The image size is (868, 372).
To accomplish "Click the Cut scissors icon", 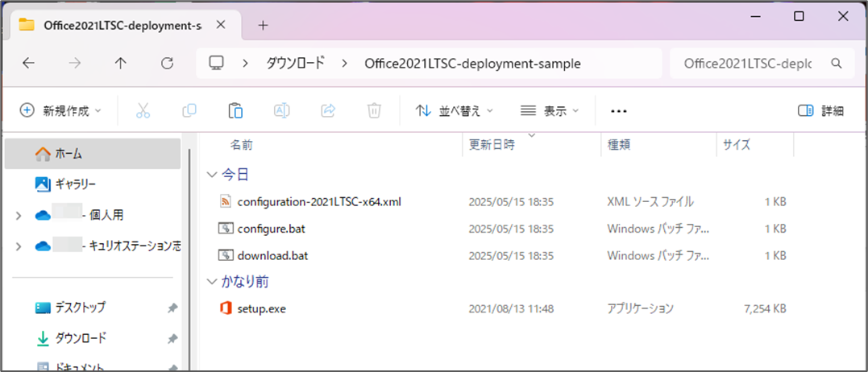I will [x=143, y=110].
